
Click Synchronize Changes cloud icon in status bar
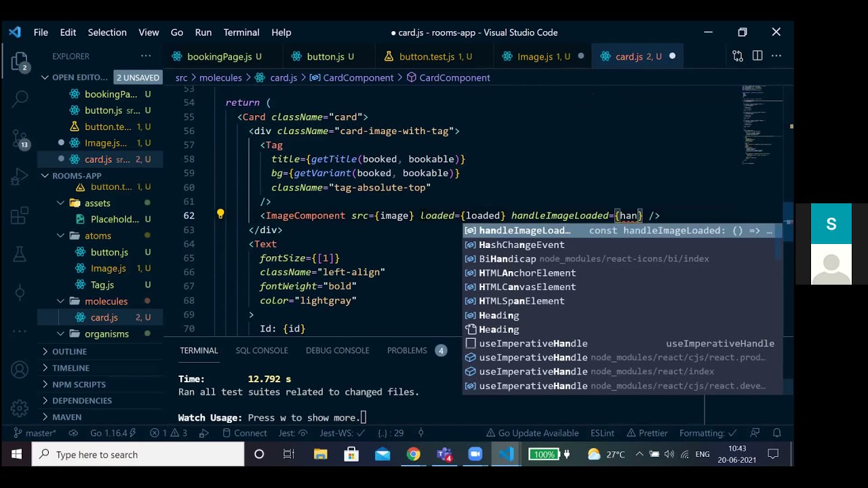pyautogui.click(x=74, y=433)
